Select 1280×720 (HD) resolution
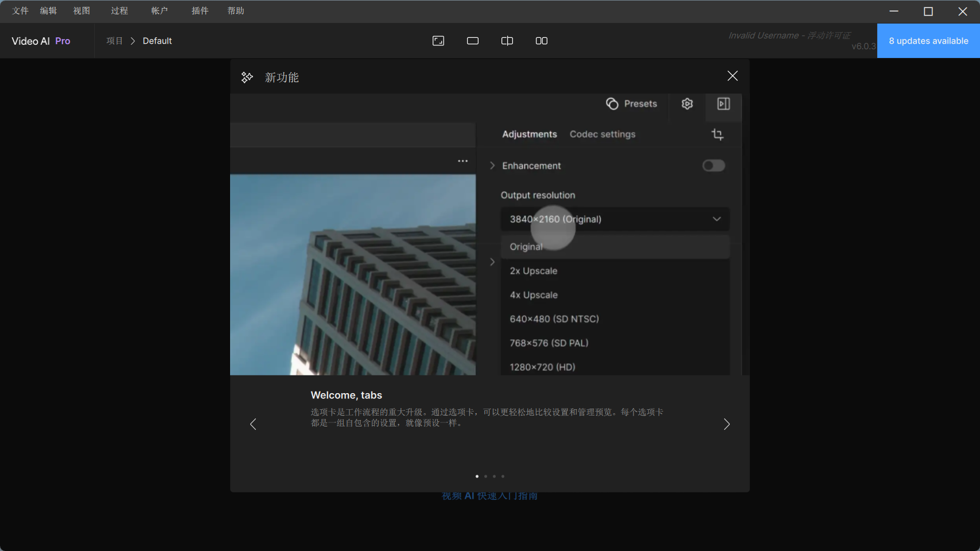Image resolution: width=980 pixels, height=551 pixels. click(615, 366)
